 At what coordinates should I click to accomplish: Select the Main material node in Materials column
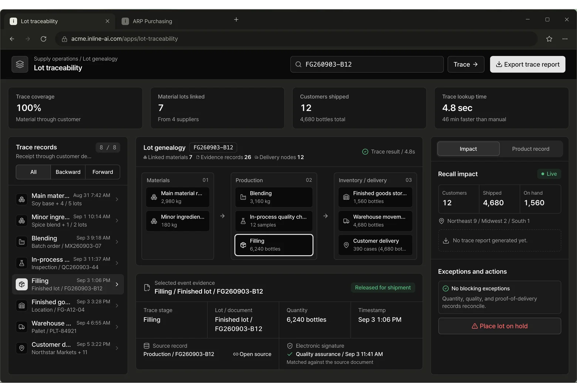tap(178, 197)
